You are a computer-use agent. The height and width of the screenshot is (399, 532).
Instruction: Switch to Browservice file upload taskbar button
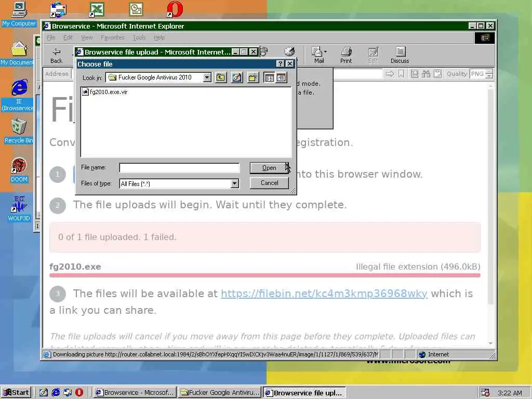[x=304, y=393]
